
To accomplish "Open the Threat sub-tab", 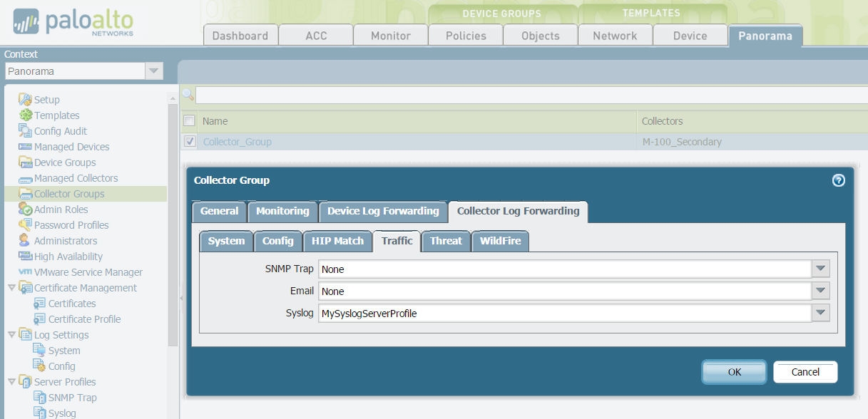I will coord(446,241).
